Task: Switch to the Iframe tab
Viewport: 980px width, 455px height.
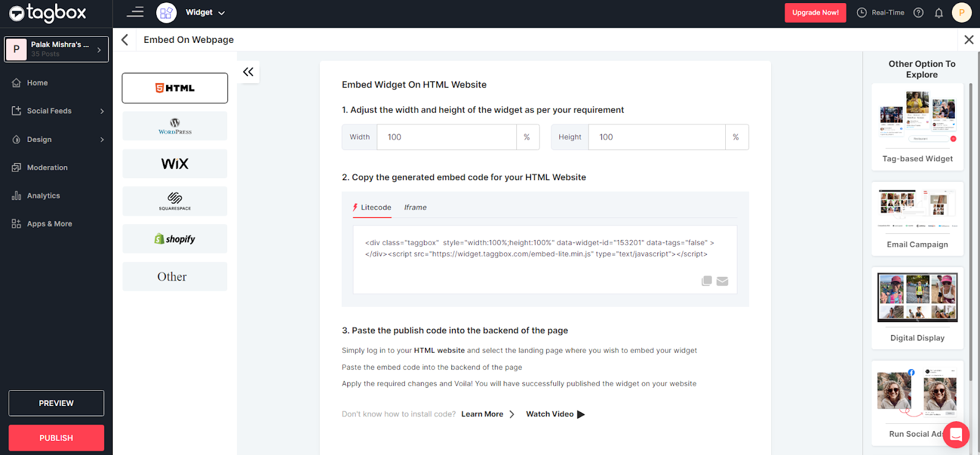Action: [x=415, y=208]
